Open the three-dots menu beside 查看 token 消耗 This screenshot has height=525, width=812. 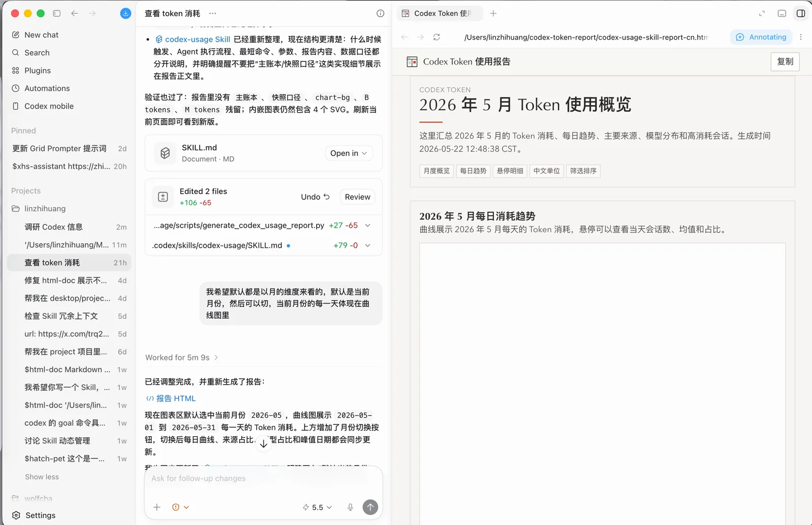click(x=213, y=13)
